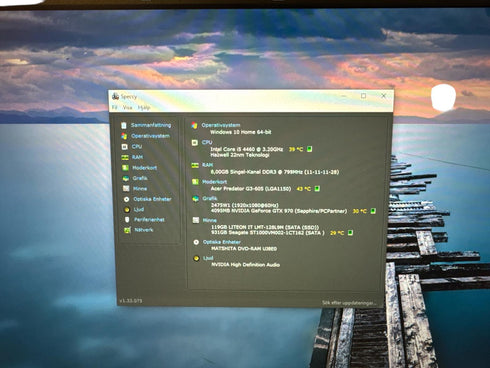
Task: Click the CPU chip icon in sidebar
Action: coord(124,147)
